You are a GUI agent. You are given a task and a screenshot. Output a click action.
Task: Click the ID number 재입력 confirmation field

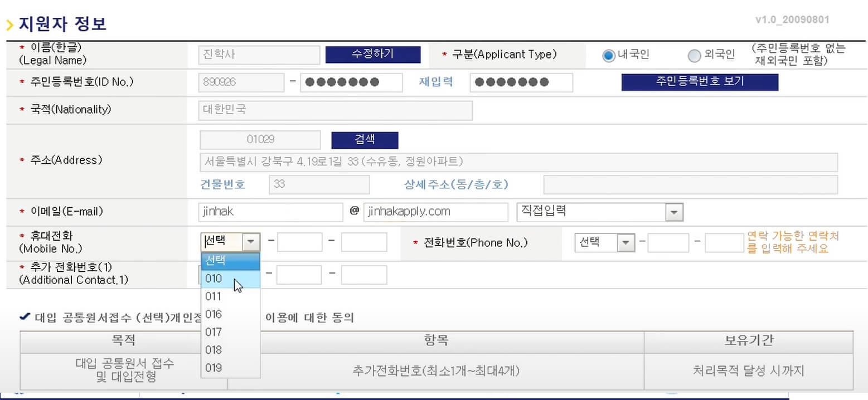tap(521, 82)
